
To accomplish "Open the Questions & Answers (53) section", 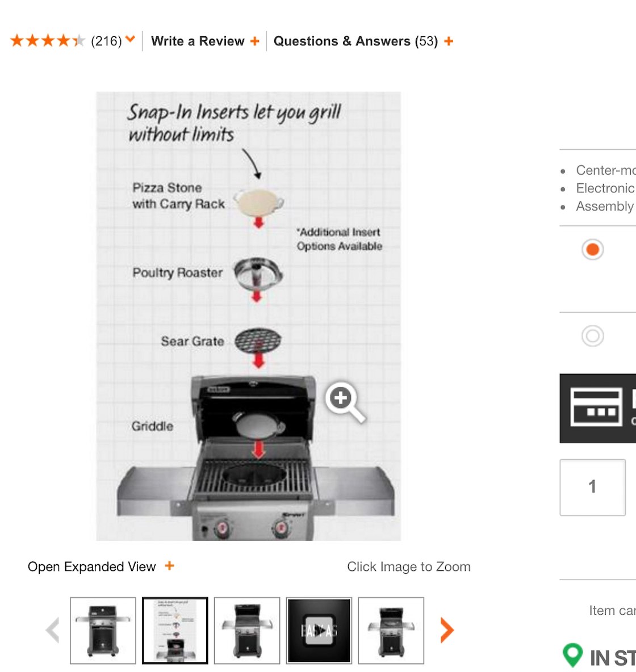I will (355, 41).
